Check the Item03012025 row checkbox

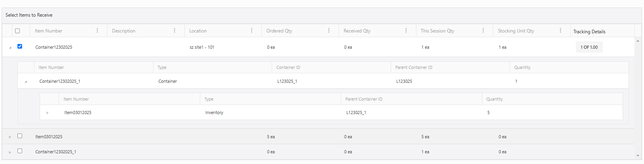[20, 136]
